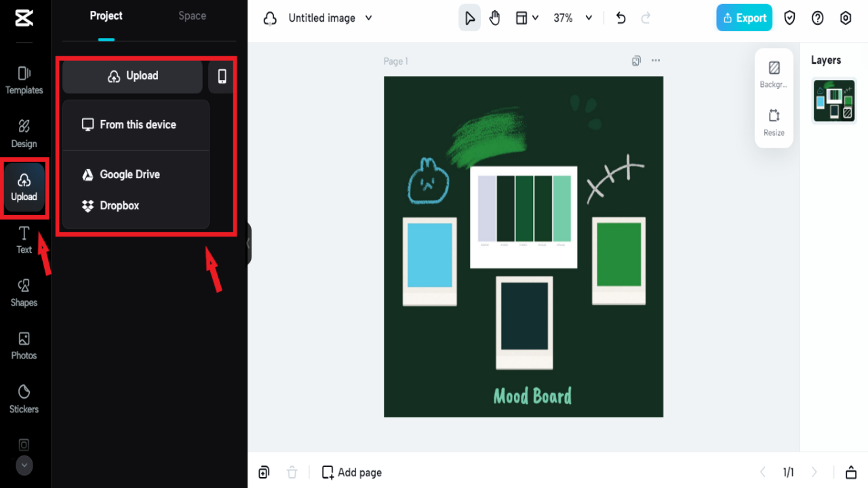868x488 pixels.
Task: Open the Shapes panel
Action: point(24,293)
